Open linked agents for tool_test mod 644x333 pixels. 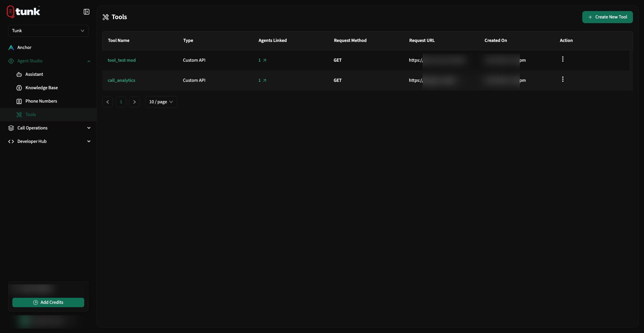(x=262, y=60)
